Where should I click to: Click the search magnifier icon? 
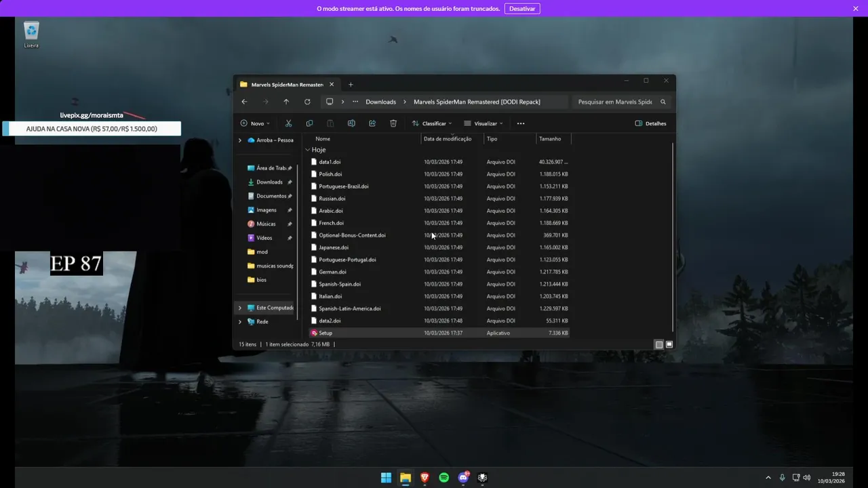(663, 102)
